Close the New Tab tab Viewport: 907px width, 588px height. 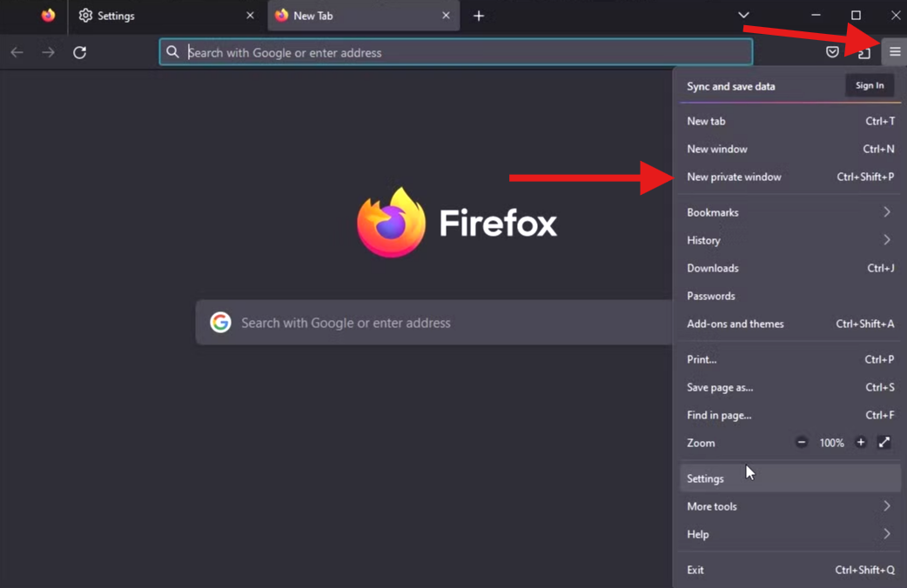(x=446, y=16)
